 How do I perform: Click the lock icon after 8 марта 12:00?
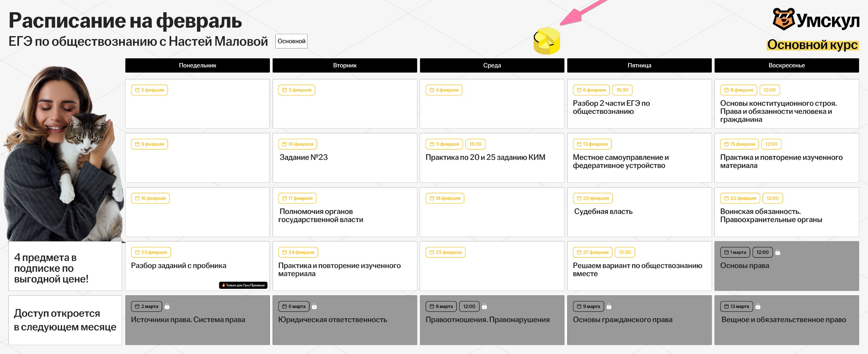click(x=484, y=307)
